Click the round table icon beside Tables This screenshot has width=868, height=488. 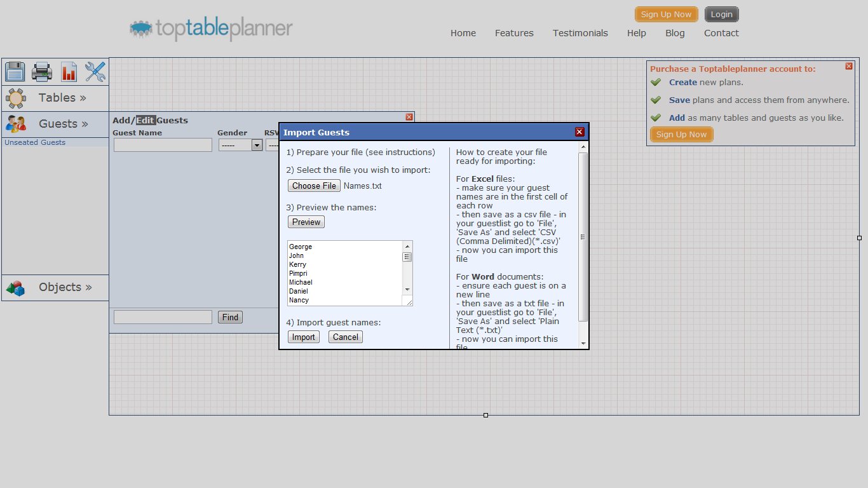(x=16, y=98)
